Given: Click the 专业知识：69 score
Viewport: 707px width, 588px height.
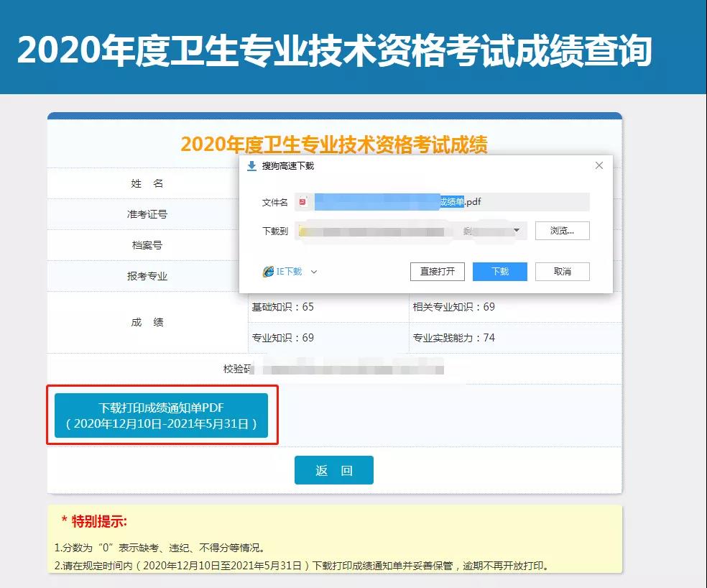Looking at the screenshot, I should 282,338.
